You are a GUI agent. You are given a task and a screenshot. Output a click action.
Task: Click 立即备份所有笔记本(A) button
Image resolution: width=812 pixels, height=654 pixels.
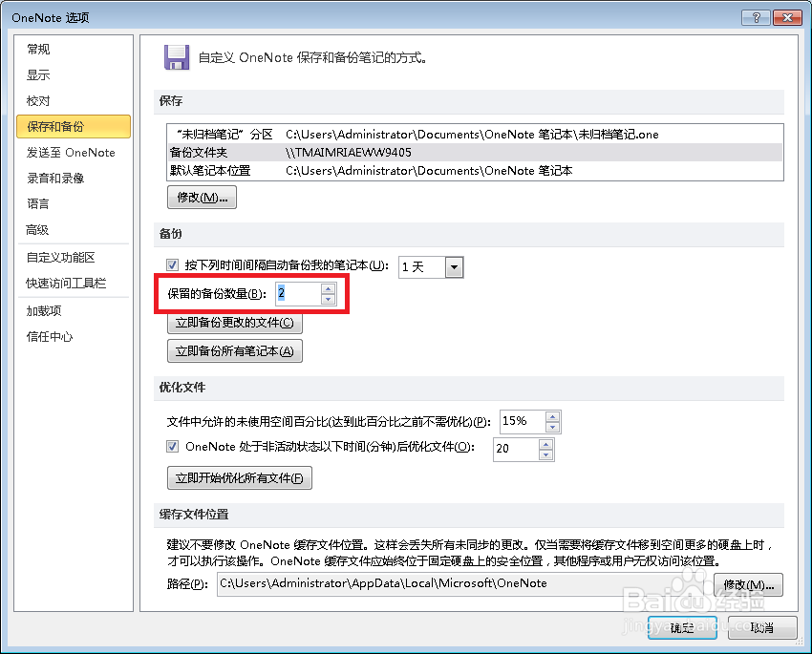[235, 351]
